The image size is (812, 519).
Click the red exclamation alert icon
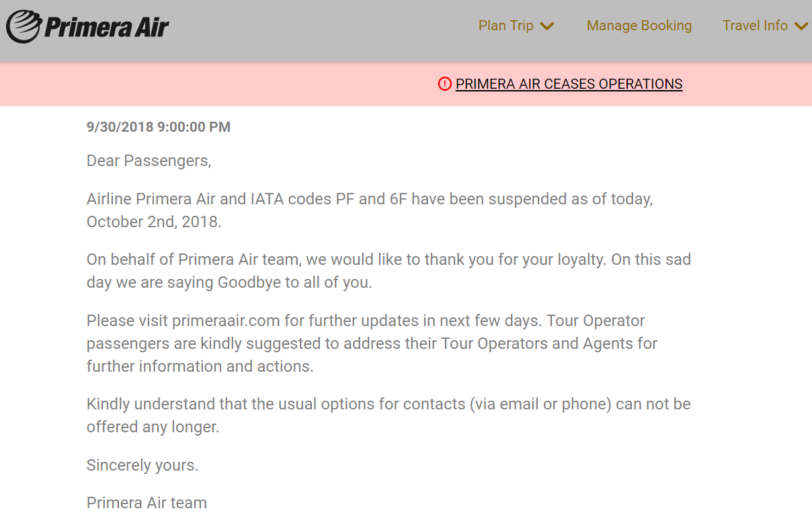tap(444, 84)
